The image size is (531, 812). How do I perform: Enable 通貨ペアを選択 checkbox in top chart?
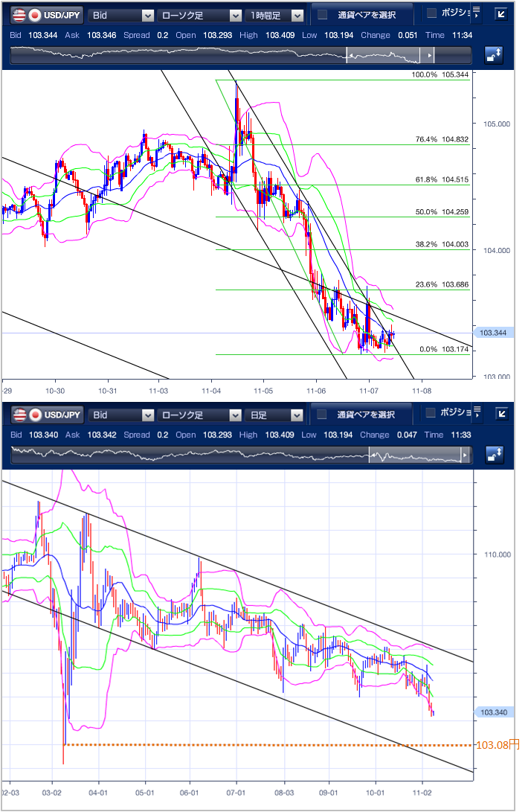323,15
